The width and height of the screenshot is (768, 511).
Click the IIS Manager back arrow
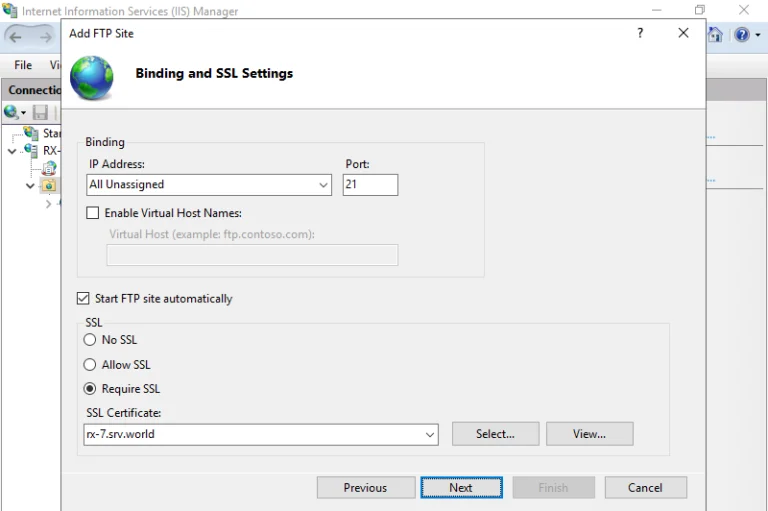[x=16, y=37]
